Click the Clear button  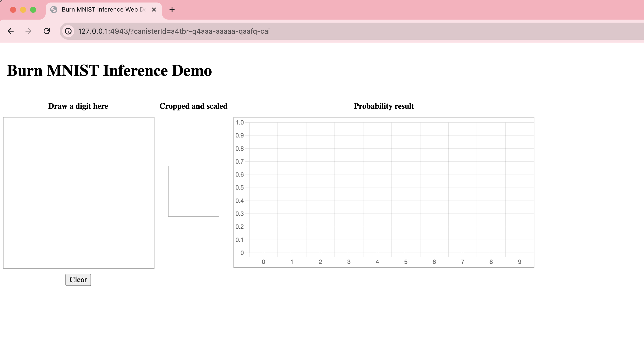78,279
